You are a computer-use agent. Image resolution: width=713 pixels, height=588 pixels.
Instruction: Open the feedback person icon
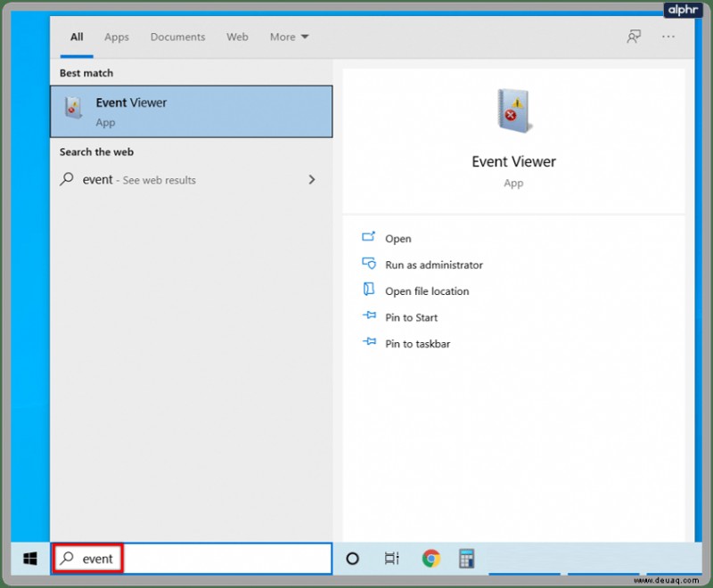tap(634, 37)
